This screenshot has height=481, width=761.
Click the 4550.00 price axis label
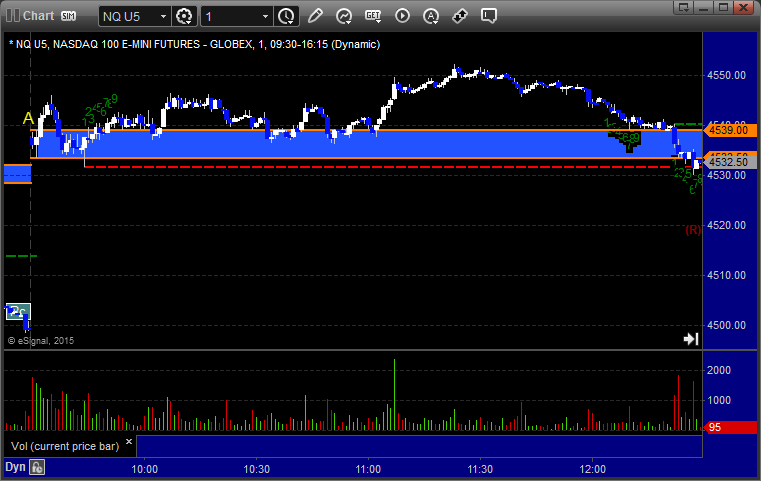tap(727, 75)
